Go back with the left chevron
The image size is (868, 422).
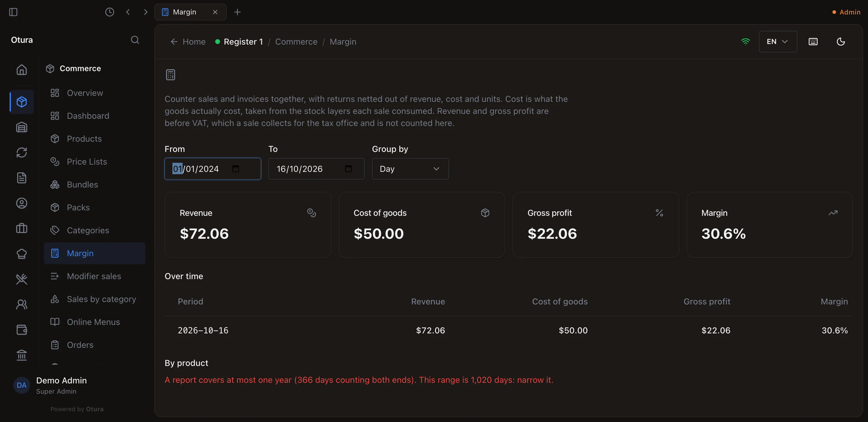coord(128,12)
